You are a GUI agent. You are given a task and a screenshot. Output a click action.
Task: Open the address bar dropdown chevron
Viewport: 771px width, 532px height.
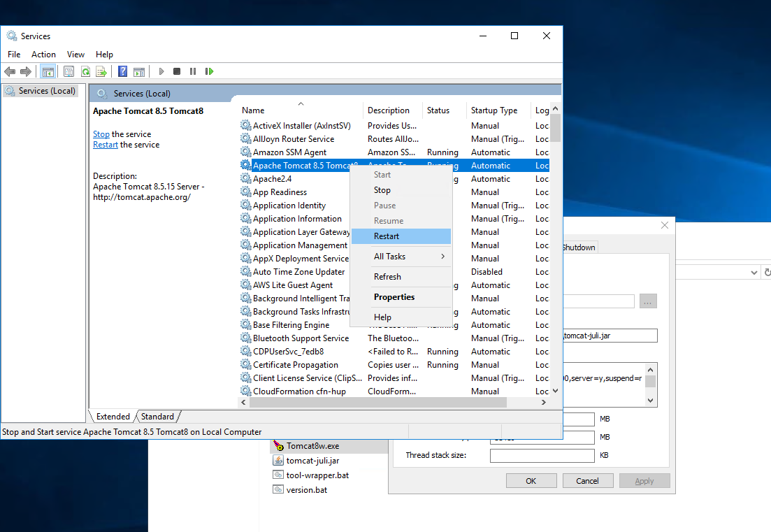[754, 272]
